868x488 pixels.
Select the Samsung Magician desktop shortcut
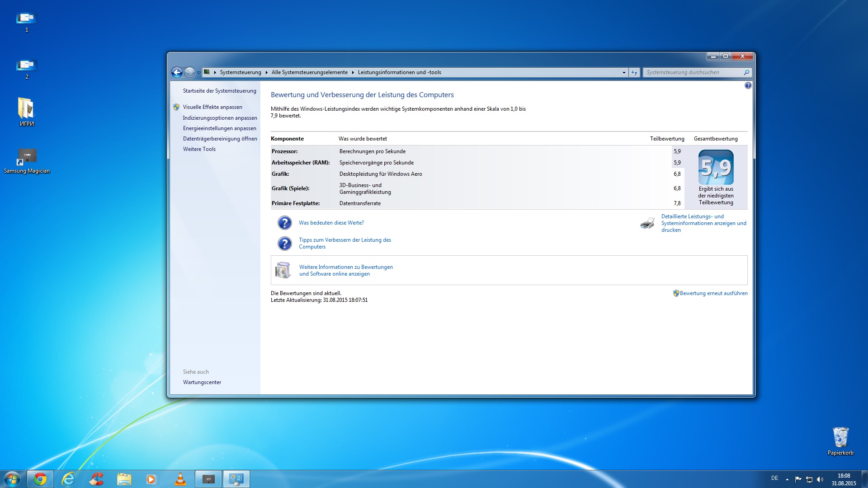coord(27,161)
